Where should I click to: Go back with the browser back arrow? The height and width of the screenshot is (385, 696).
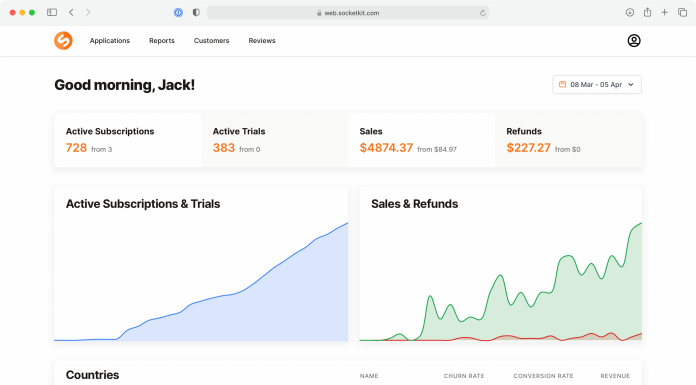point(71,12)
